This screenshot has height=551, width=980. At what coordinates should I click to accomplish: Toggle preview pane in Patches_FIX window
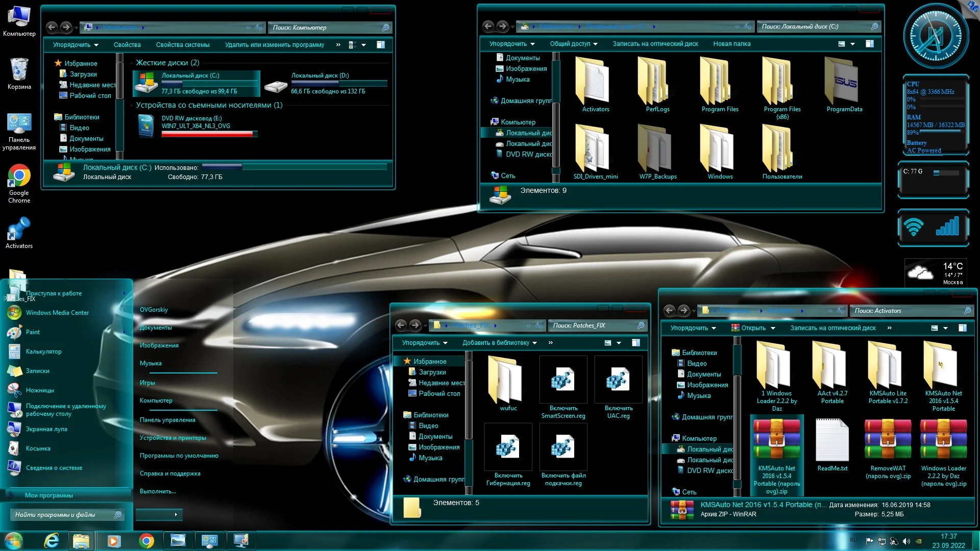click(635, 343)
